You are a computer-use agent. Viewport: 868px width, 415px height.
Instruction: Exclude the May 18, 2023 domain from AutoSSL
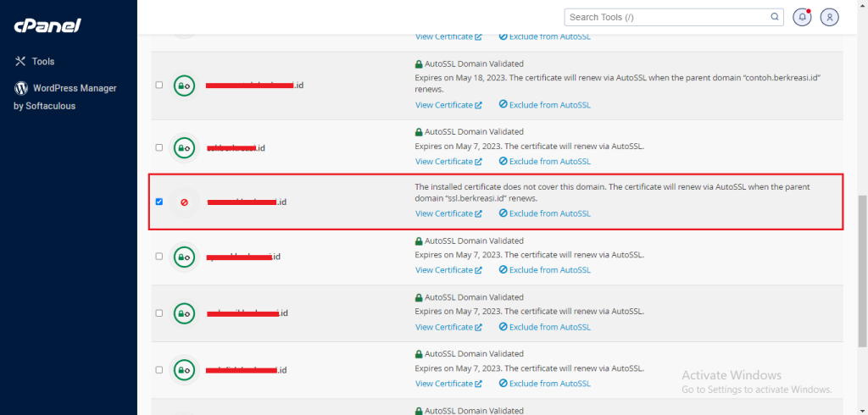coord(545,104)
